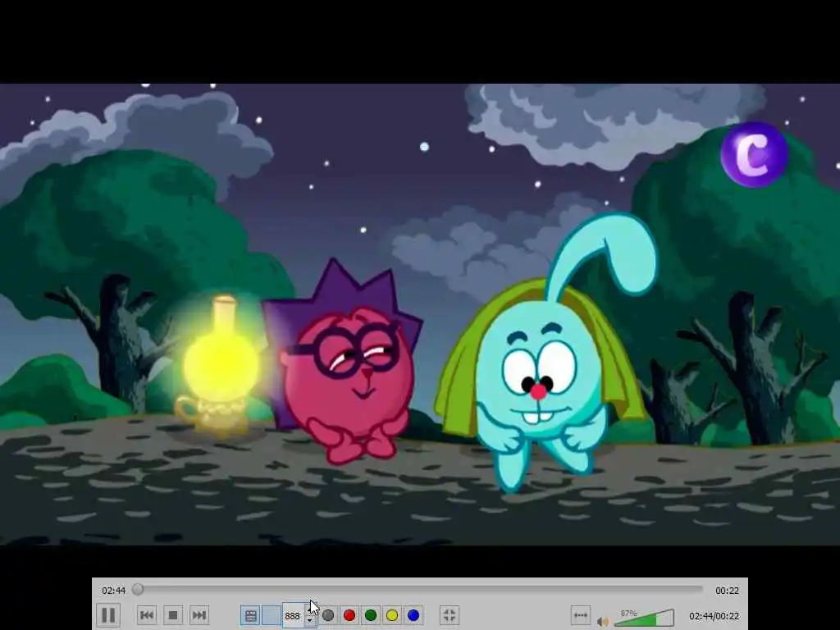Click the grey teletext button
Screen dimensions: 840x630
328,615
